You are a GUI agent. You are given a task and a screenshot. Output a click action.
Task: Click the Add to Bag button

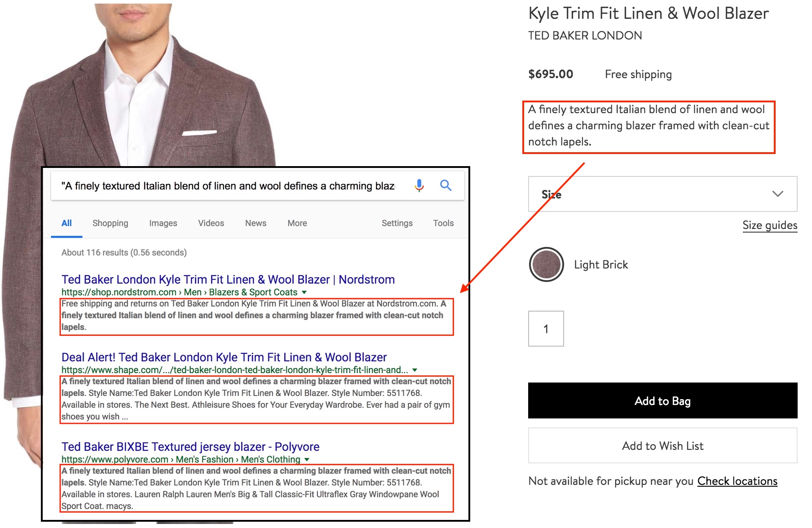tap(662, 400)
